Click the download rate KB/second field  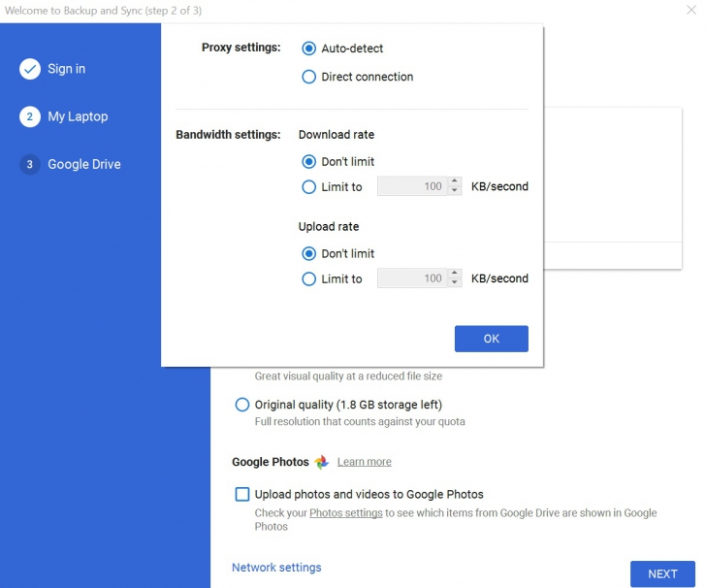point(412,186)
